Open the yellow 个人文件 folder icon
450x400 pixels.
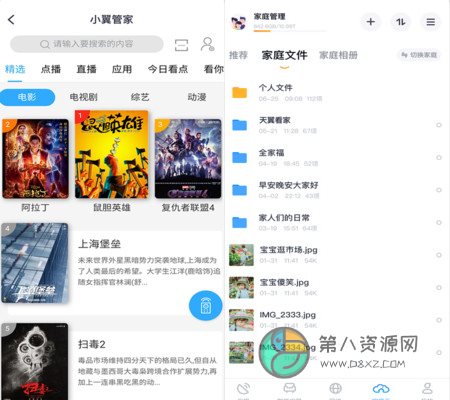point(240,92)
